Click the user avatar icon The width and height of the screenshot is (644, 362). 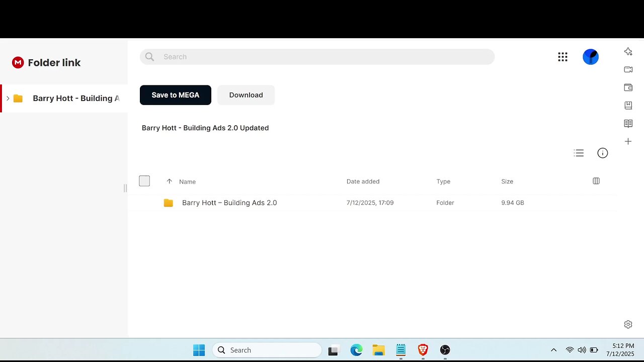(591, 57)
